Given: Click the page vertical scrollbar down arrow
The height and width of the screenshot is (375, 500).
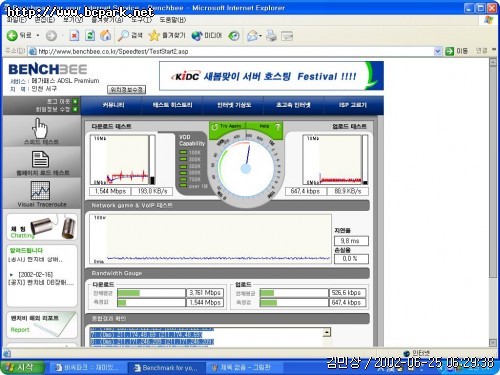Looking at the screenshot, I should (x=493, y=342).
